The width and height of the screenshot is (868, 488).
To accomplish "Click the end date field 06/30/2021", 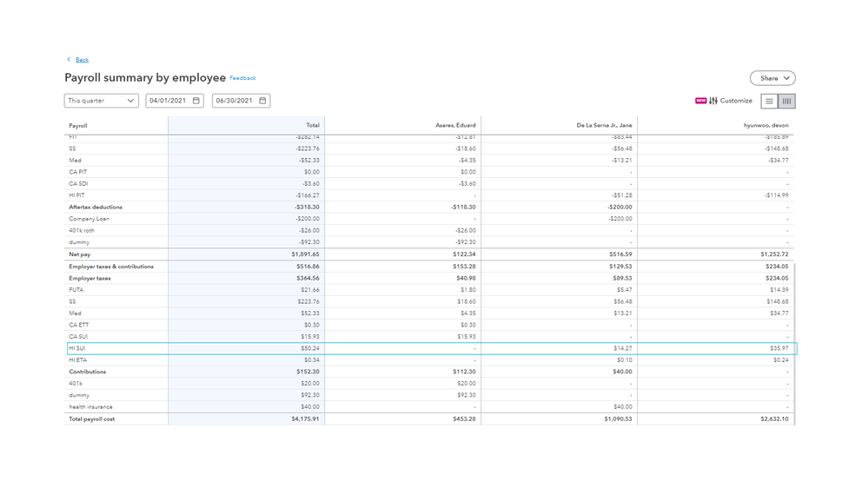I will click(234, 101).
